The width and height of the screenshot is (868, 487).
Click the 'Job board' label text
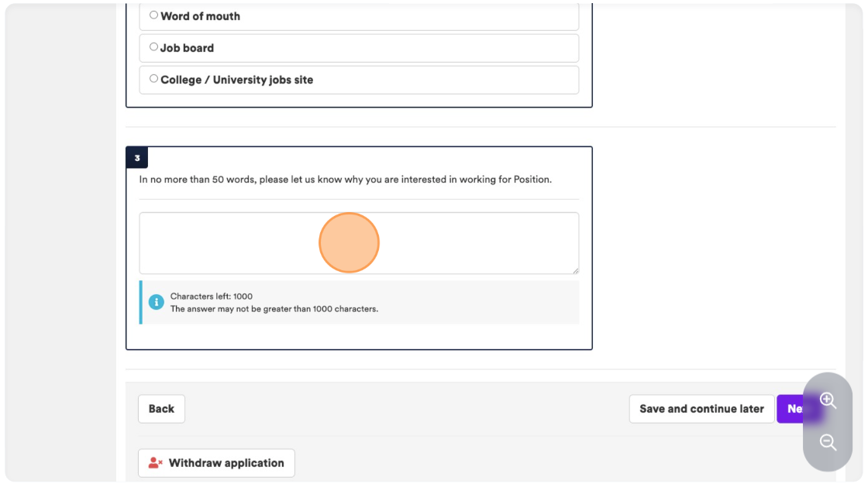[x=187, y=48]
